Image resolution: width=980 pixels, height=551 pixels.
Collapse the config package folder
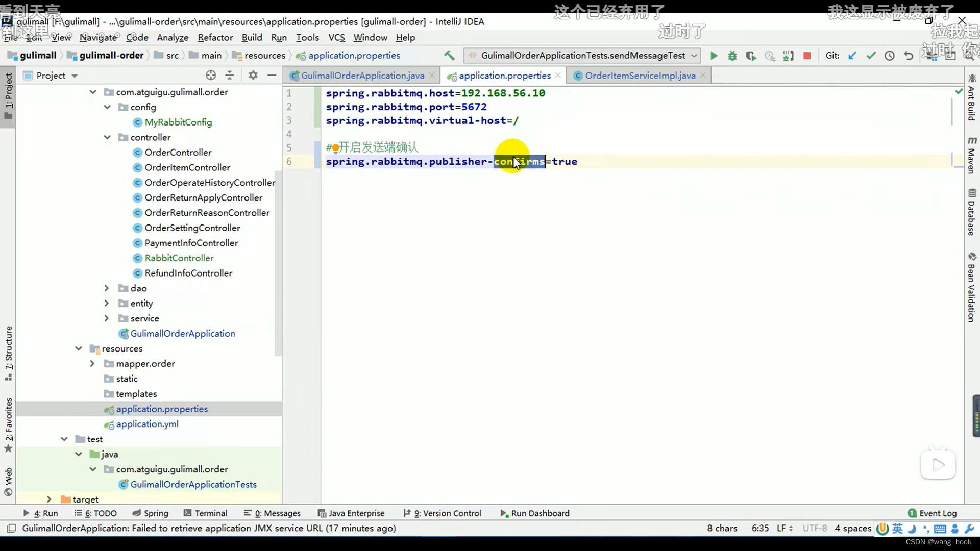(107, 107)
